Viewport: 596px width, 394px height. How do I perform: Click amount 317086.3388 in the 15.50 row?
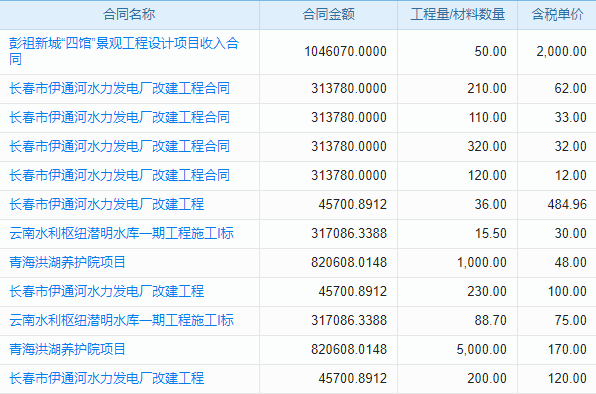click(x=349, y=233)
